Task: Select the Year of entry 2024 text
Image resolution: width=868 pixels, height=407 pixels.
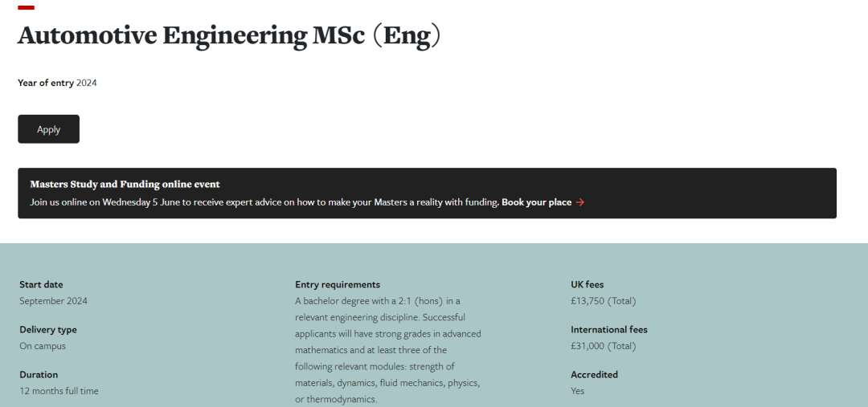Action: click(x=58, y=83)
